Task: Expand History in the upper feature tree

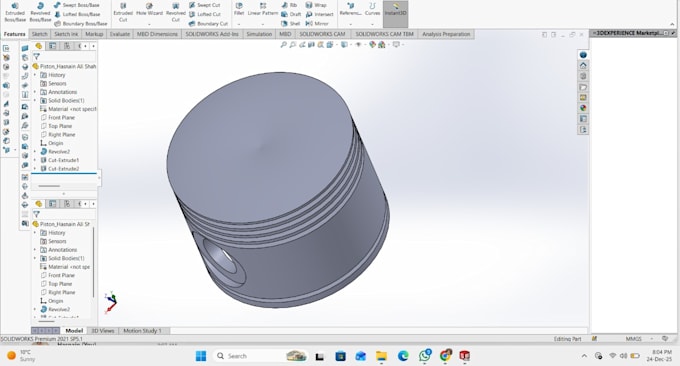Action: pos(35,75)
